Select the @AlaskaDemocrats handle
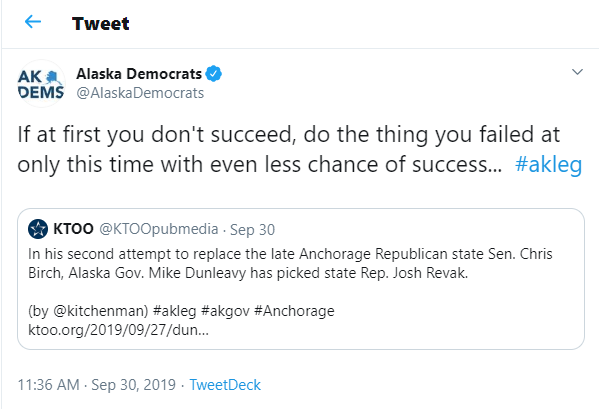Screen dimensions: 599x409 [x=140, y=93]
